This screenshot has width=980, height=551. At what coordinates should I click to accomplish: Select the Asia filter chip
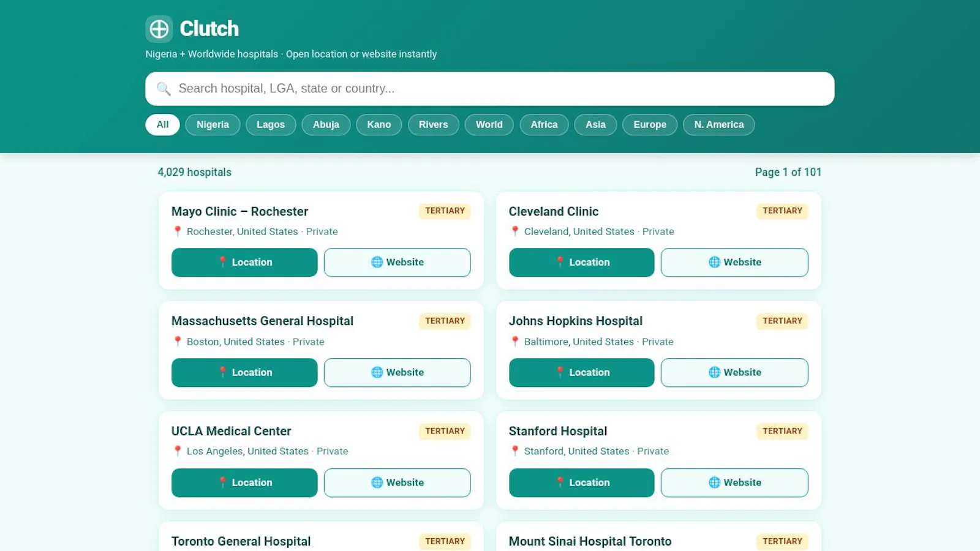[595, 124]
